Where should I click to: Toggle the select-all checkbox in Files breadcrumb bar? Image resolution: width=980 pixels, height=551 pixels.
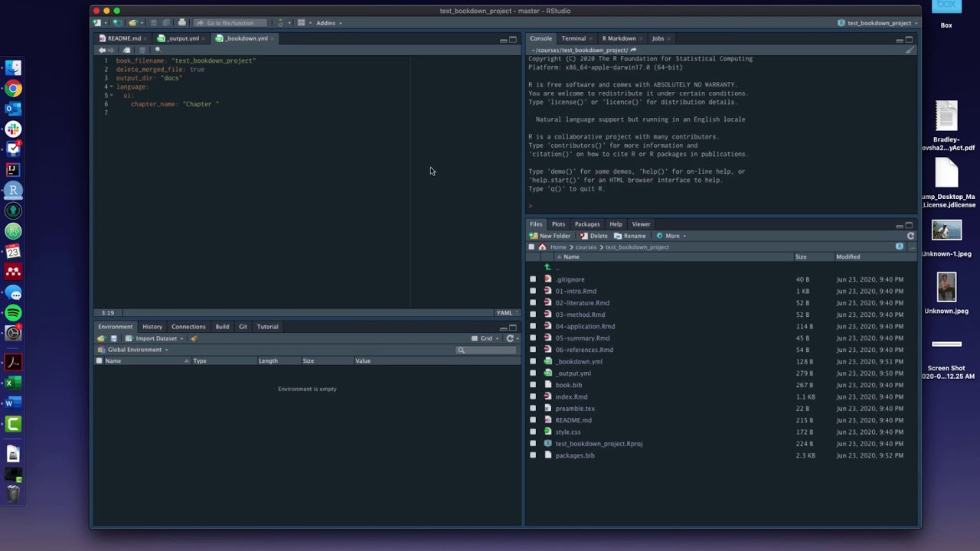[x=531, y=247]
